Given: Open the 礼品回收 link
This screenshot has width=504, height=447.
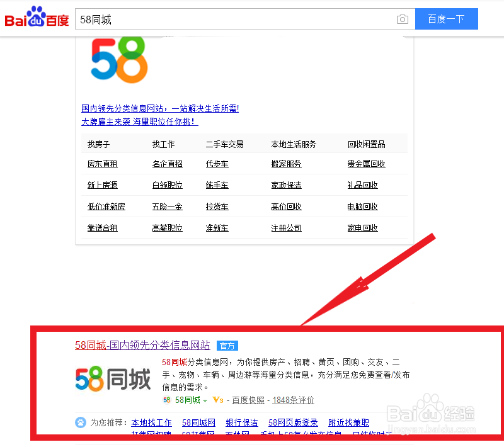Looking at the screenshot, I should pyautogui.click(x=363, y=185).
